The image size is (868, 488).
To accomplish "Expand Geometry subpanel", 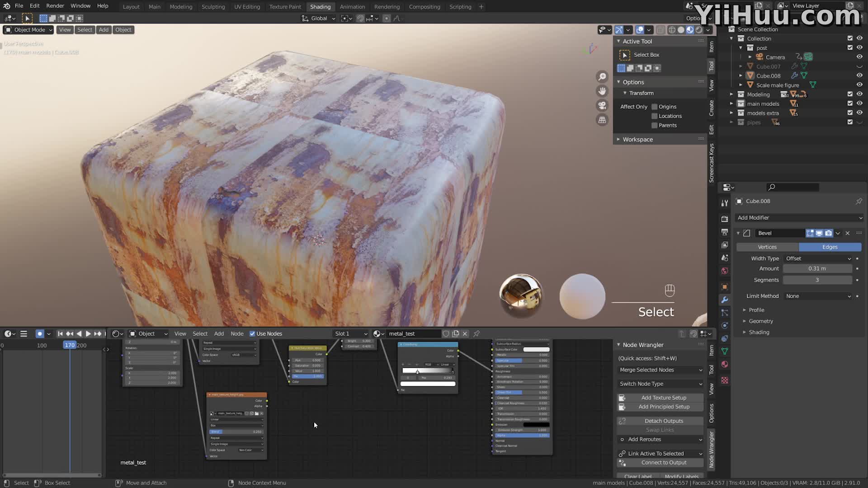I will [761, 321].
